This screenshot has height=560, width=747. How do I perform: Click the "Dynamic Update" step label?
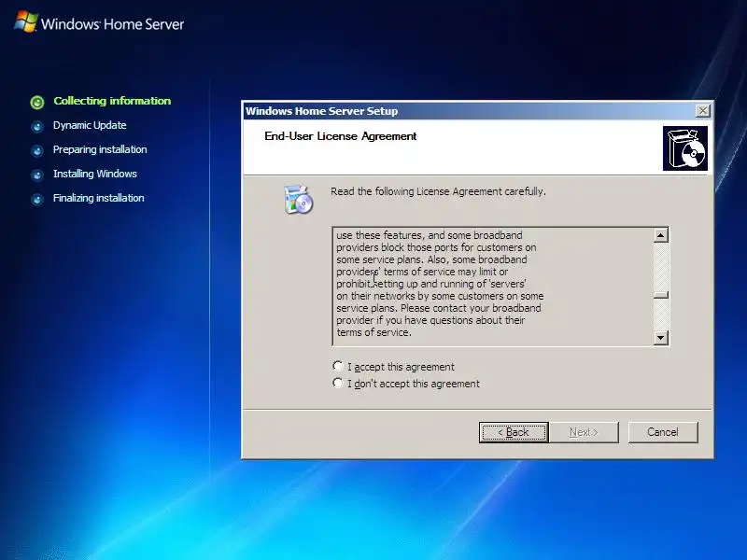(x=90, y=125)
